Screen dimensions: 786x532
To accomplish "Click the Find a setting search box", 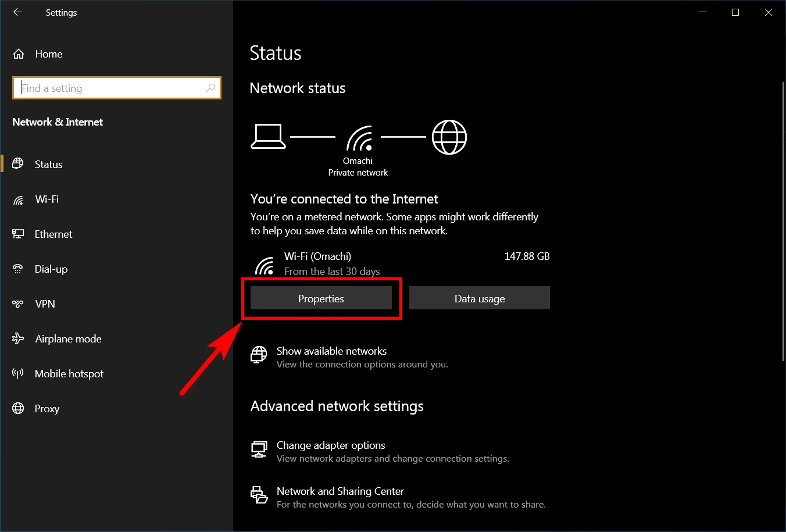I will (117, 88).
